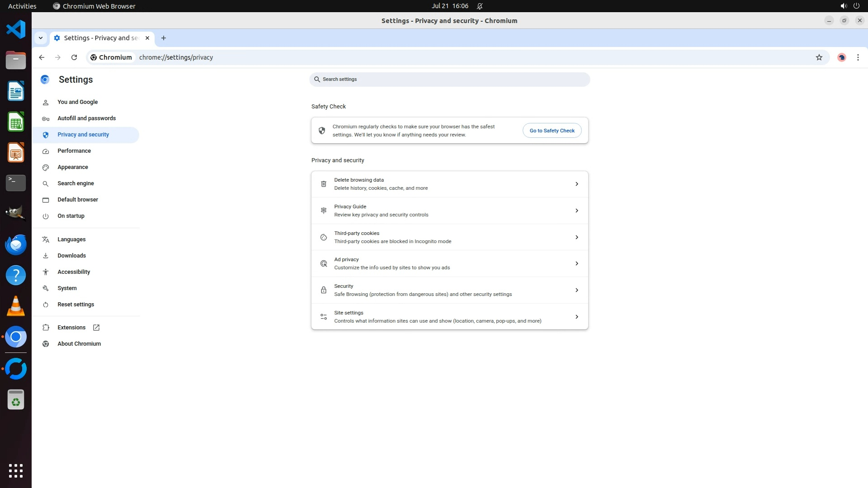
Task: Open the tab search dropdown arrow
Action: coord(41,38)
